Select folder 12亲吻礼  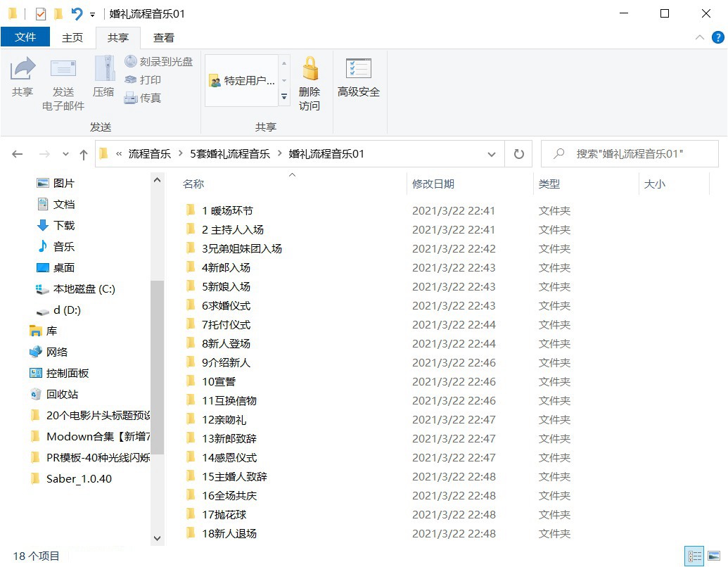[216, 420]
